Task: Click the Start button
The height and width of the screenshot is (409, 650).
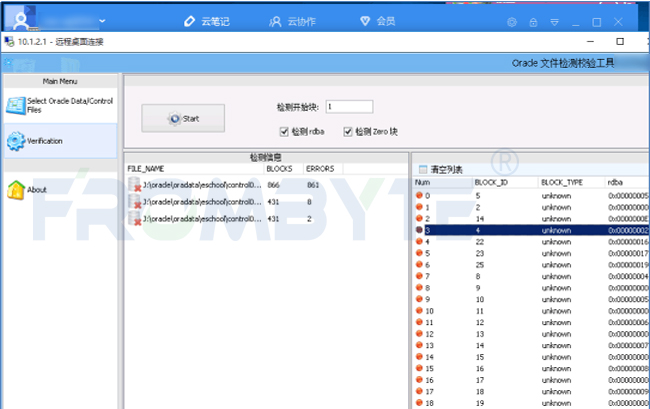Action: tap(183, 119)
